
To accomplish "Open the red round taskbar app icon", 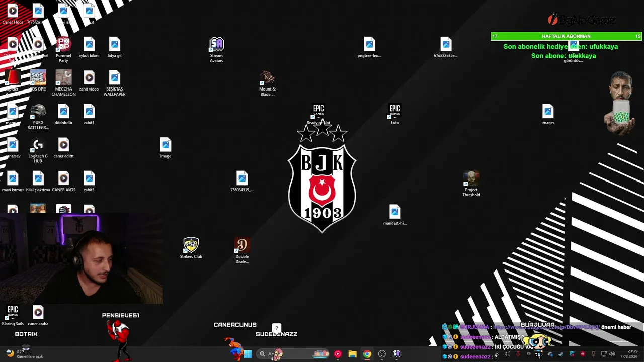I will click(338, 354).
